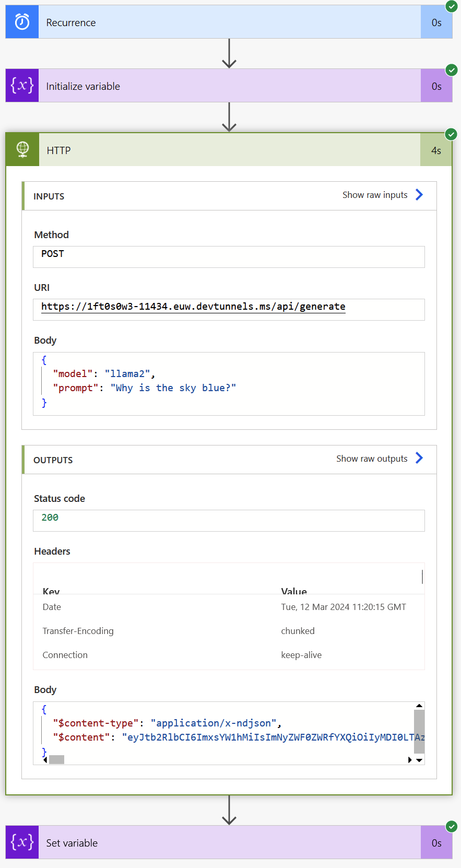Collapse the HTTP action header
The image size is (461, 868).
[230, 150]
